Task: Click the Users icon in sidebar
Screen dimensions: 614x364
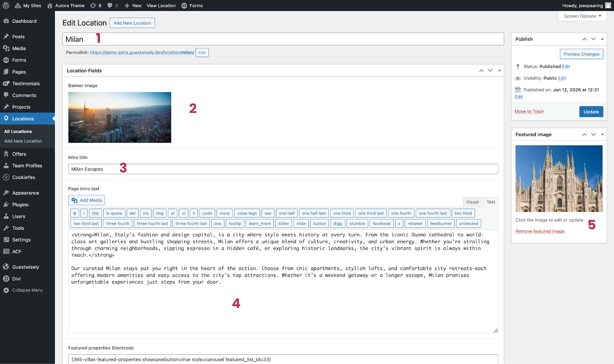Action: (x=6, y=216)
